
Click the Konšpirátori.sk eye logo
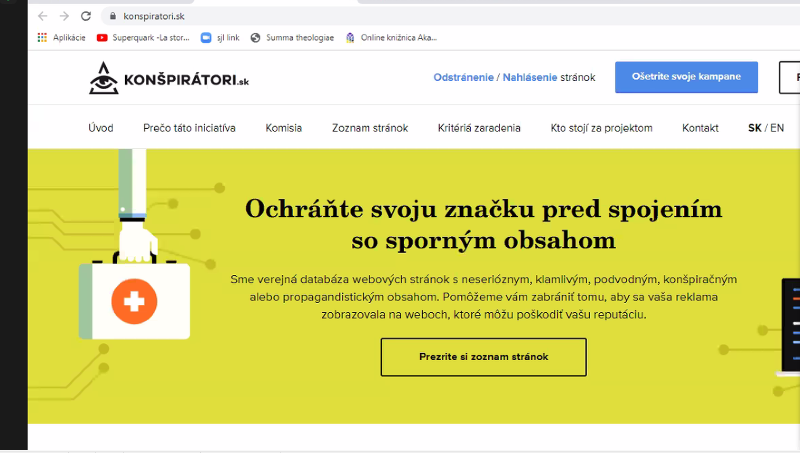pyautogui.click(x=169, y=78)
